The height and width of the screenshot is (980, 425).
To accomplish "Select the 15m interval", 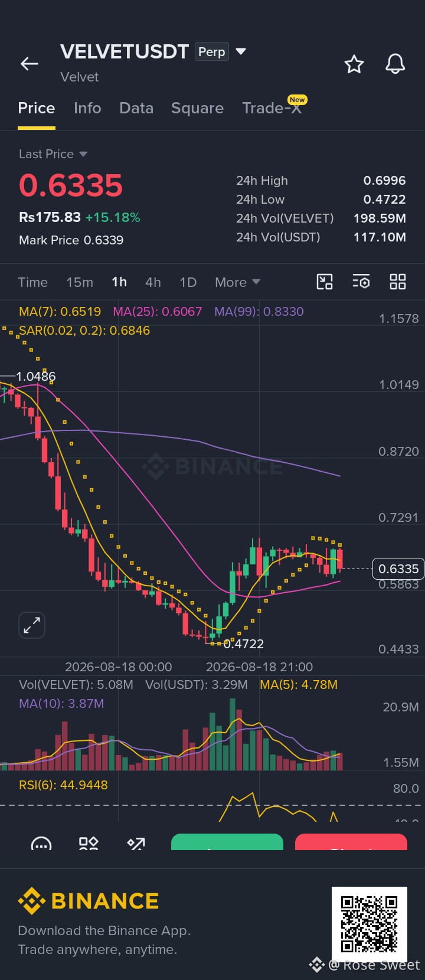I will coord(80,282).
